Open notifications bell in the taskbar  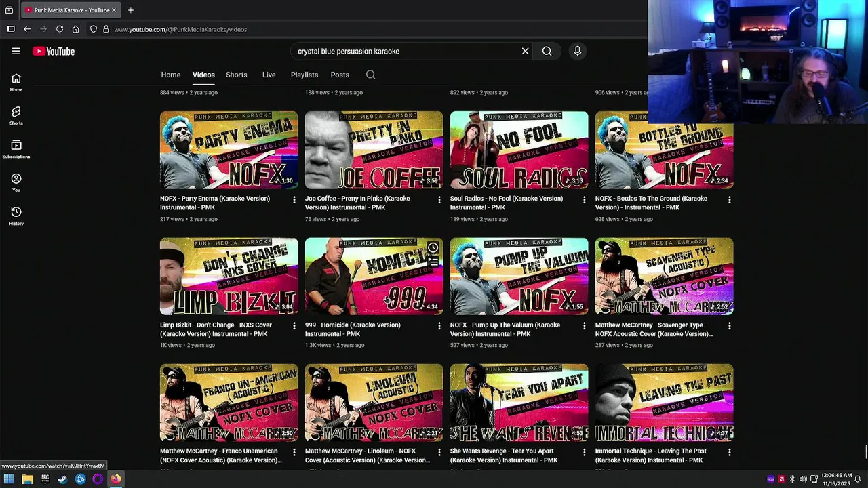tap(857, 479)
